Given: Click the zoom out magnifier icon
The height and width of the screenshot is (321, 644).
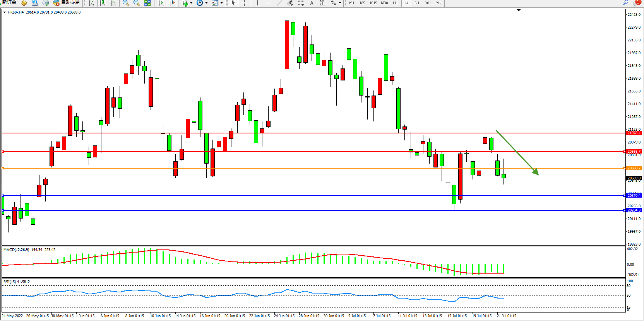Looking at the screenshot, I should pos(136,3).
